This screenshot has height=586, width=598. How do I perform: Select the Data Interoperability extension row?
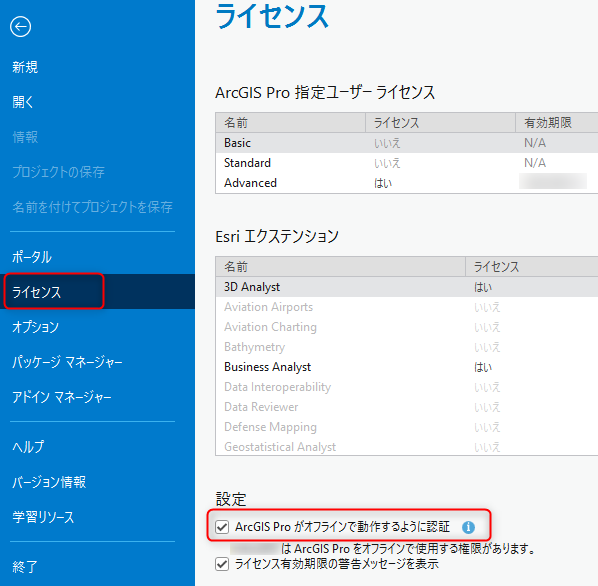407,387
